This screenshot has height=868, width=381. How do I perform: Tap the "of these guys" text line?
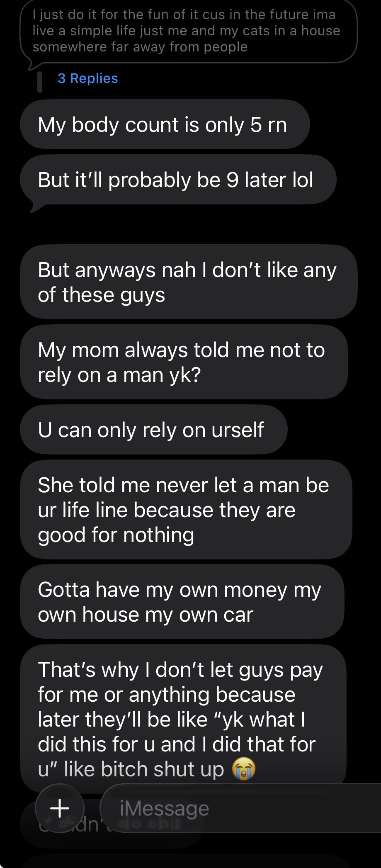click(x=101, y=295)
